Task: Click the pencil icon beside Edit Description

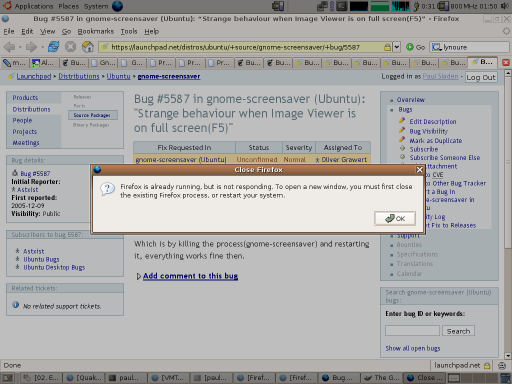Action: point(402,121)
